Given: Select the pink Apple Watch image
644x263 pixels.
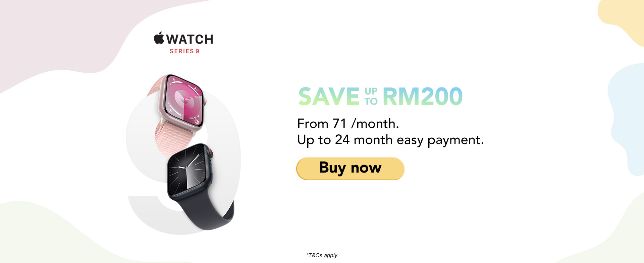Looking at the screenshot, I should tap(177, 111).
